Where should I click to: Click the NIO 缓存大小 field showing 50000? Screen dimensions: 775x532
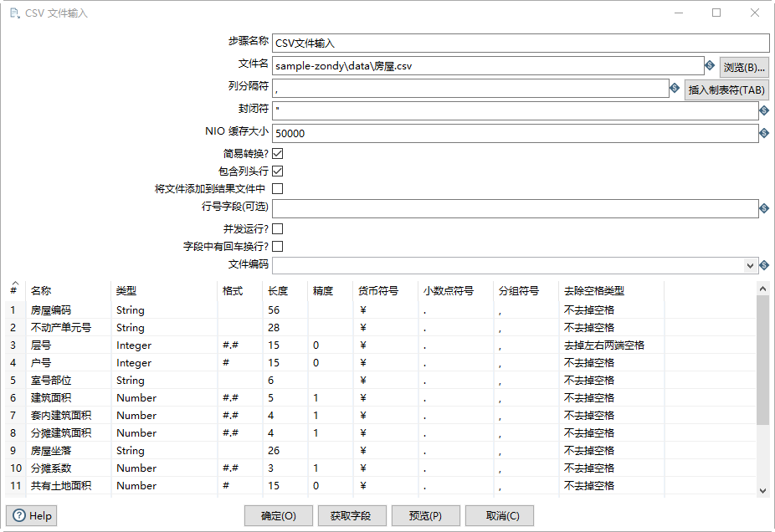coord(515,133)
